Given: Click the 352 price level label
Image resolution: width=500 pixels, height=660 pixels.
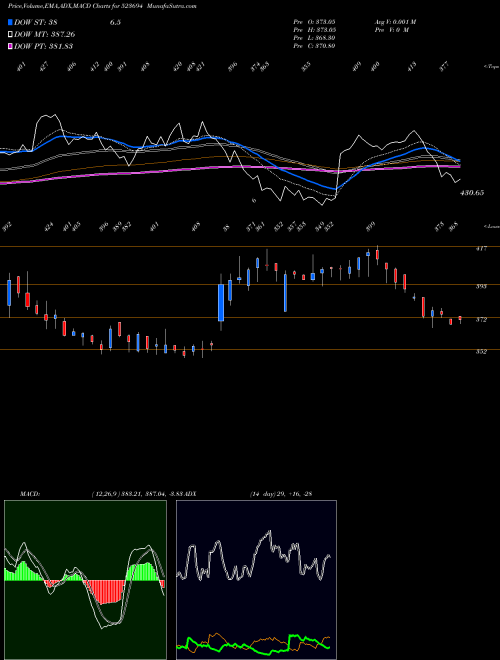Looking at the screenshot, I should (x=481, y=352).
